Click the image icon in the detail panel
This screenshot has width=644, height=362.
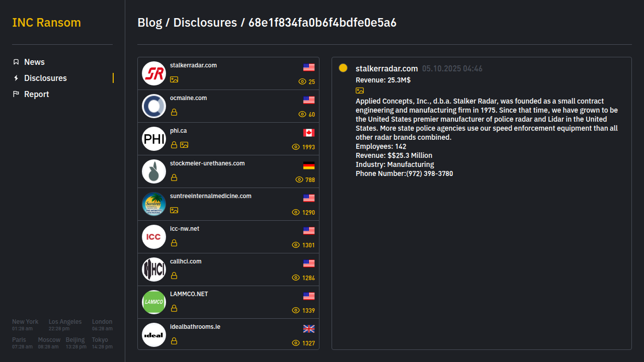click(360, 90)
